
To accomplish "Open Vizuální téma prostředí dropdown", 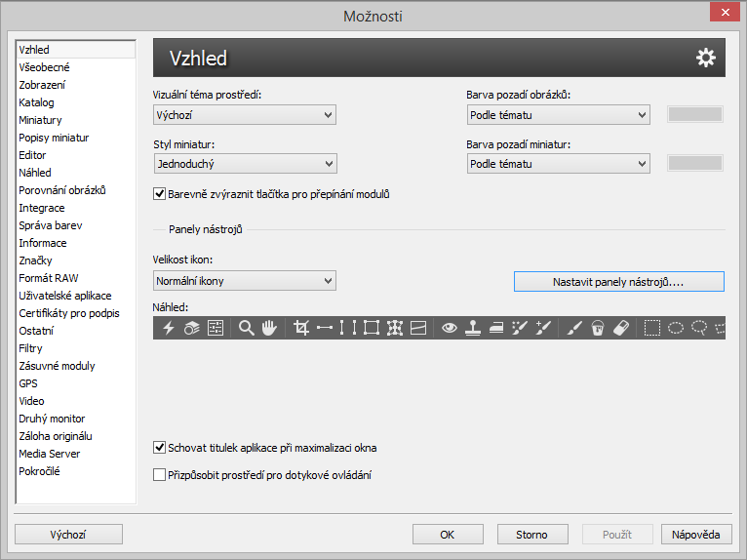I will (x=245, y=115).
